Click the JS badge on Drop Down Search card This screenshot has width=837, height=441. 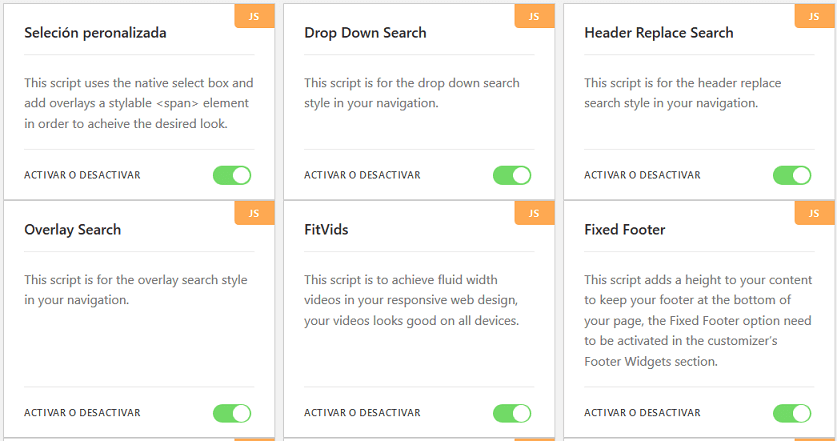coord(534,16)
